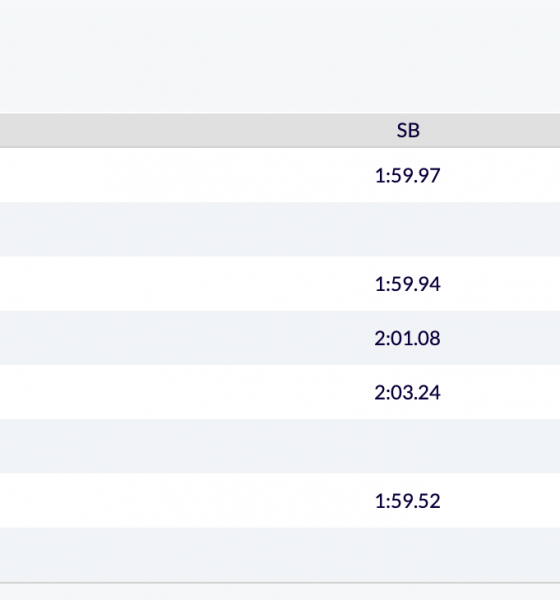Select the white row containing 1:59.94
The image size is (560, 600).
280,284
